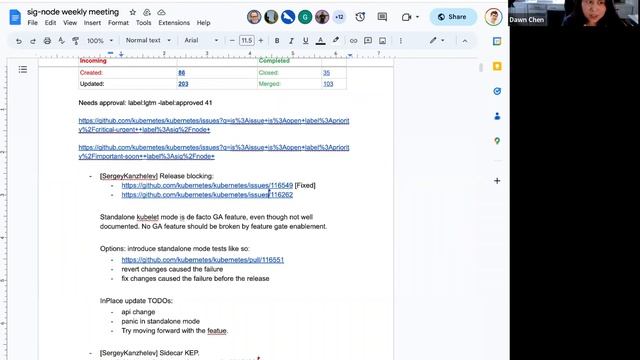Print the document

47,41
